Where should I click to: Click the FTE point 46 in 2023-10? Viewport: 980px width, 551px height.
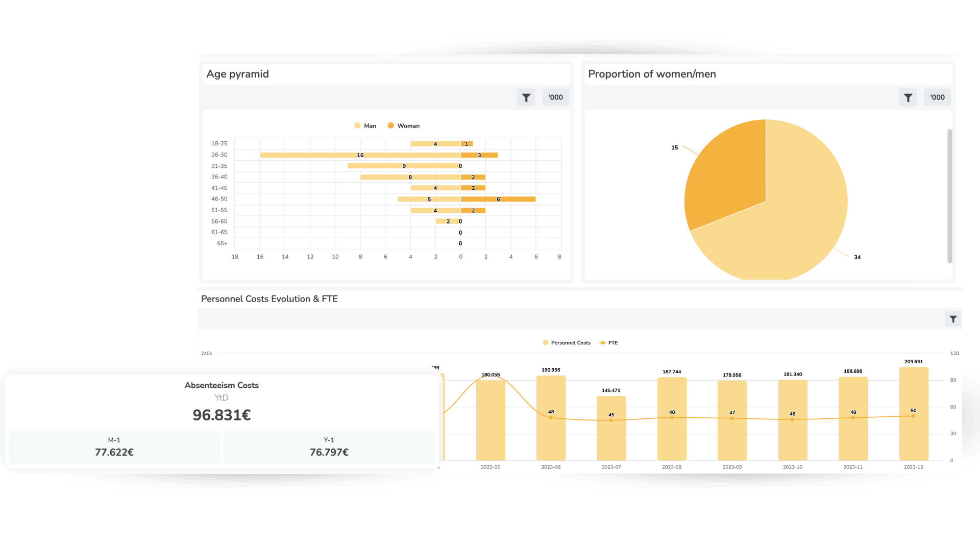pos(792,419)
